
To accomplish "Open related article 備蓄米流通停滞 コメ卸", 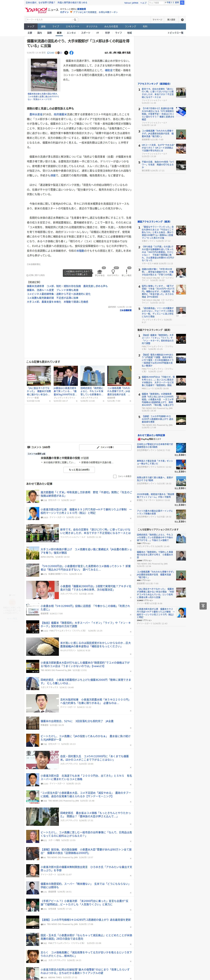I will click(67, 286).
